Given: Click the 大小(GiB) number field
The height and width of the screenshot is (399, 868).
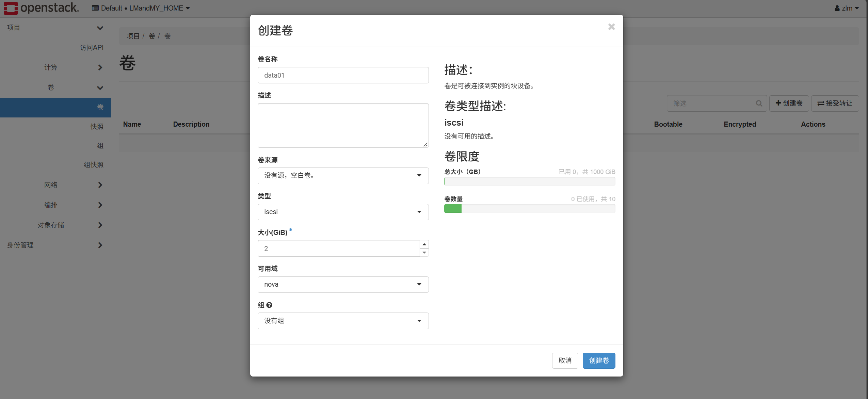Looking at the screenshot, I should tap(339, 249).
